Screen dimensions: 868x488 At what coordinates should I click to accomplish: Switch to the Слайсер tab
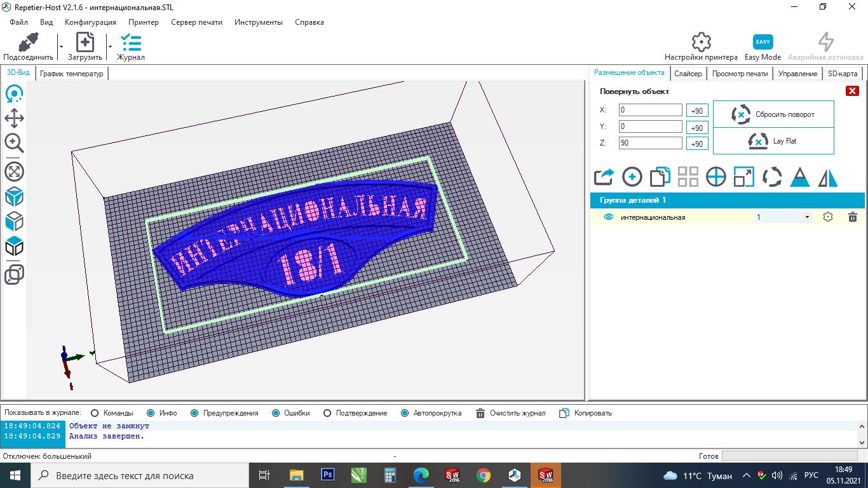[x=688, y=74]
